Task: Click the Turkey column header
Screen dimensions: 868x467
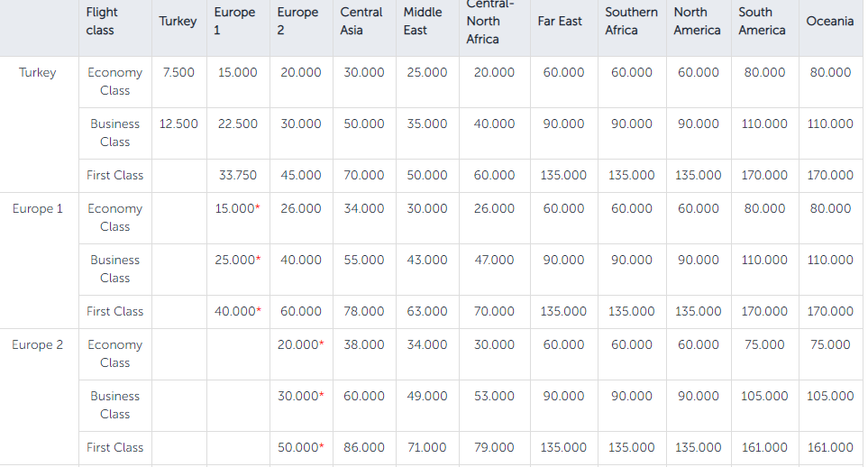Action: (178, 22)
